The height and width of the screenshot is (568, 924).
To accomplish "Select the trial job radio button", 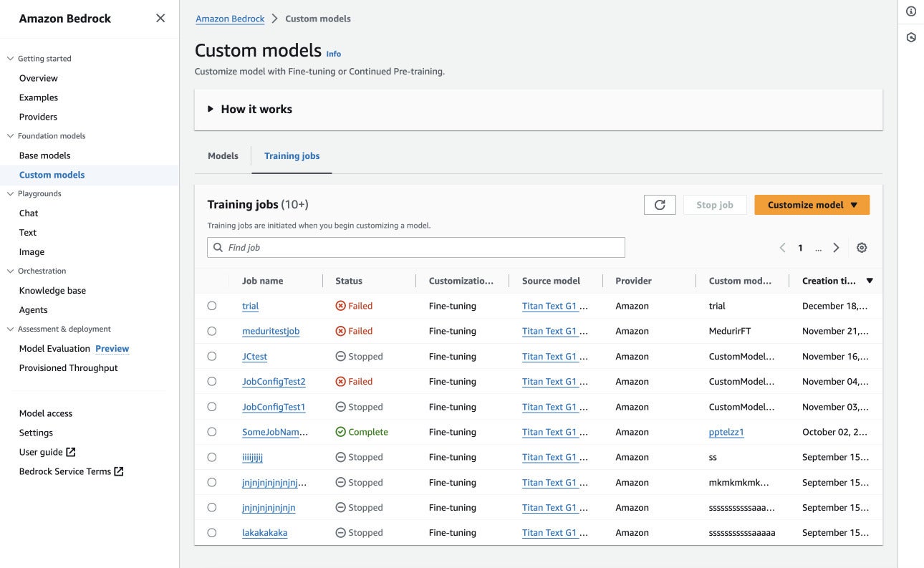I will click(x=212, y=306).
